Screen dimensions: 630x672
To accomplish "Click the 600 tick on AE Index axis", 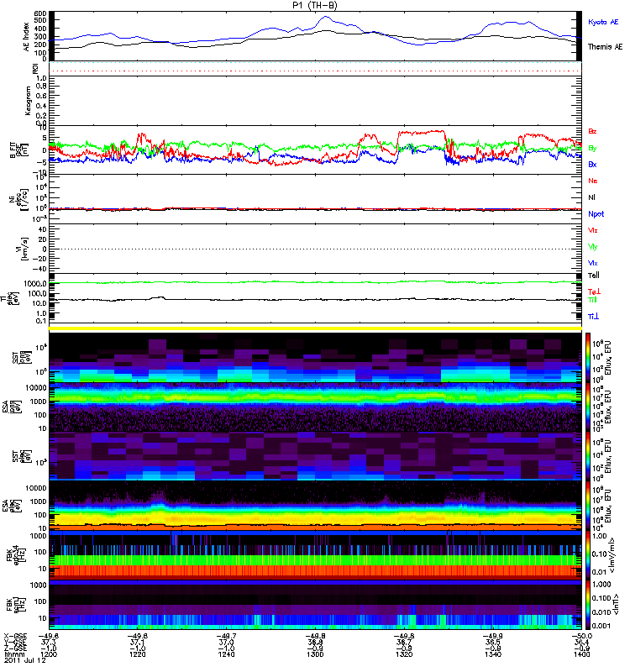I will 40,13.
